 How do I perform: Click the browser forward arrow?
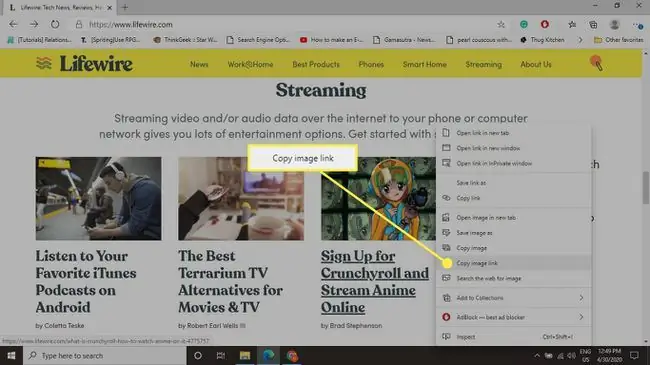point(34,24)
